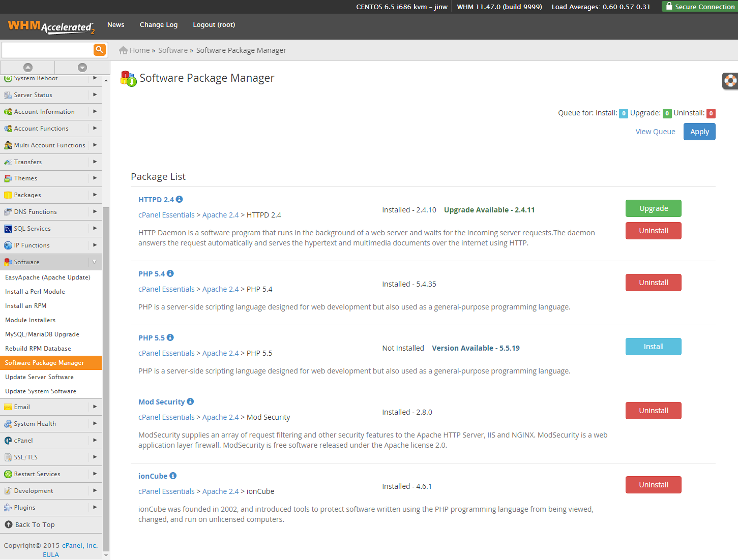Screen dimensions: 738x560
Task: Click the Restart Services icon in sidebar
Action: click(x=8, y=474)
